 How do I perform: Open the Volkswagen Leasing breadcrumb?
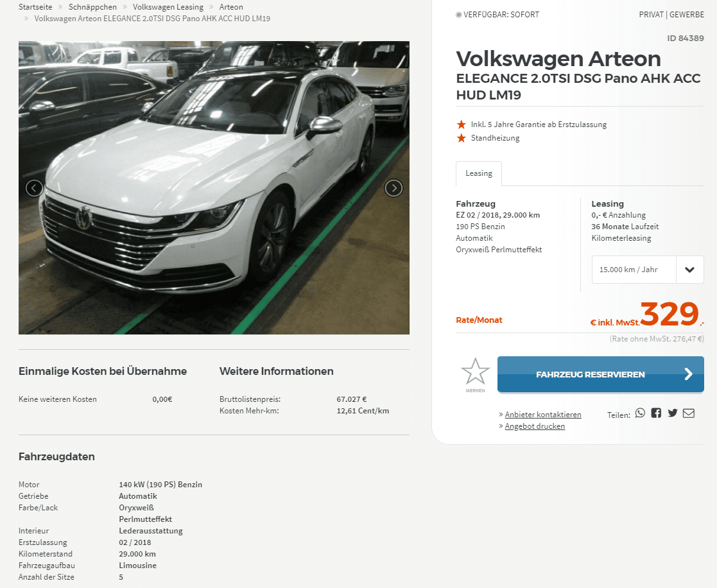pos(168,7)
